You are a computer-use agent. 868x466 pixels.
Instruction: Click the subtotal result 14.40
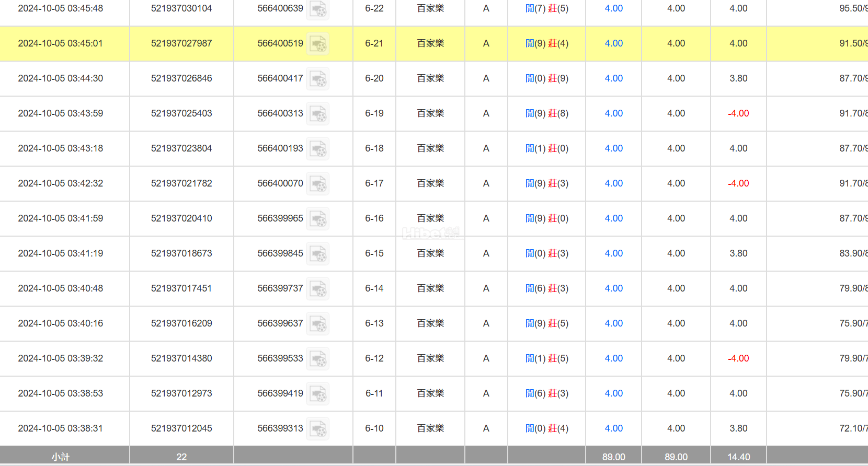point(738,457)
